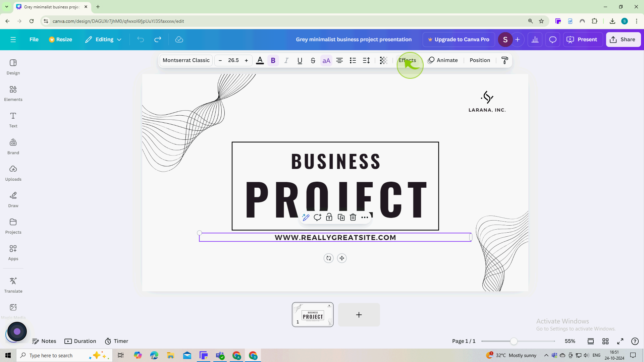
Task: Open the File menu
Action: [x=34, y=39]
